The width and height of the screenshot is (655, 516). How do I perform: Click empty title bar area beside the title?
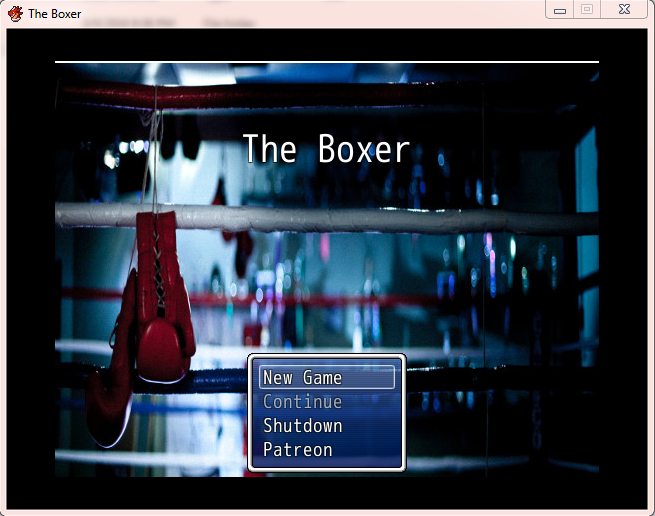pos(300,14)
